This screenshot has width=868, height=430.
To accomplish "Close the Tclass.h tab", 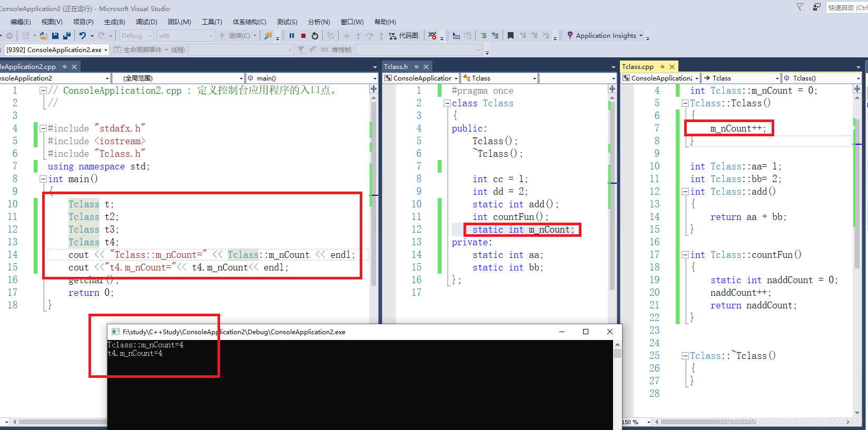I will (x=426, y=66).
